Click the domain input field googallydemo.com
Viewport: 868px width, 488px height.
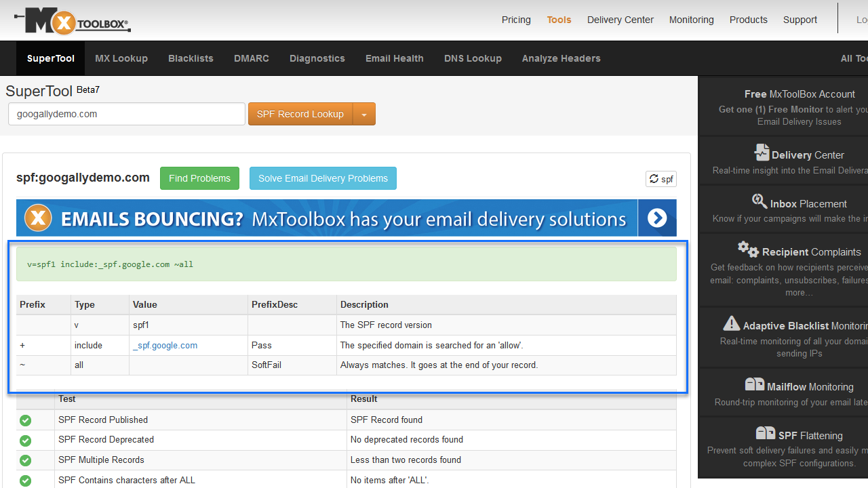[127, 114]
